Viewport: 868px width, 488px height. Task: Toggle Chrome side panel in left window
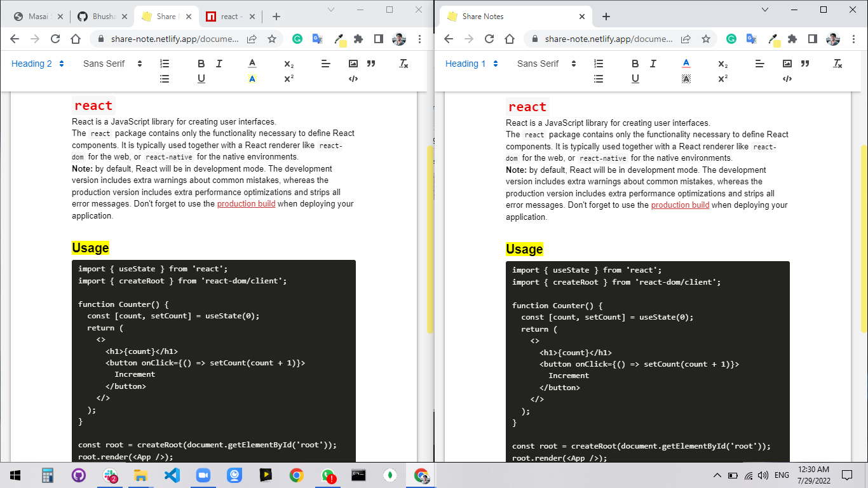pos(379,39)
